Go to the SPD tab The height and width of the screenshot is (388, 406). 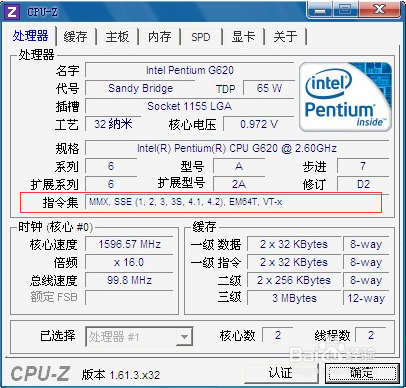pyautogui.click(x=201, y=37)
